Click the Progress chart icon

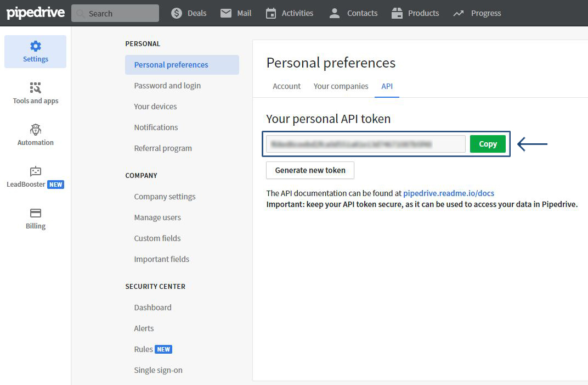[x=458, y=14]
